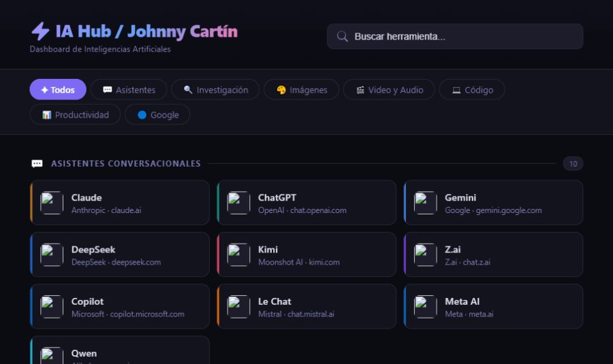Image resolution: width=613 pixels, height=364 pixels.
Task: Click the search magnifier icon
Action: (x=342, y=36)
